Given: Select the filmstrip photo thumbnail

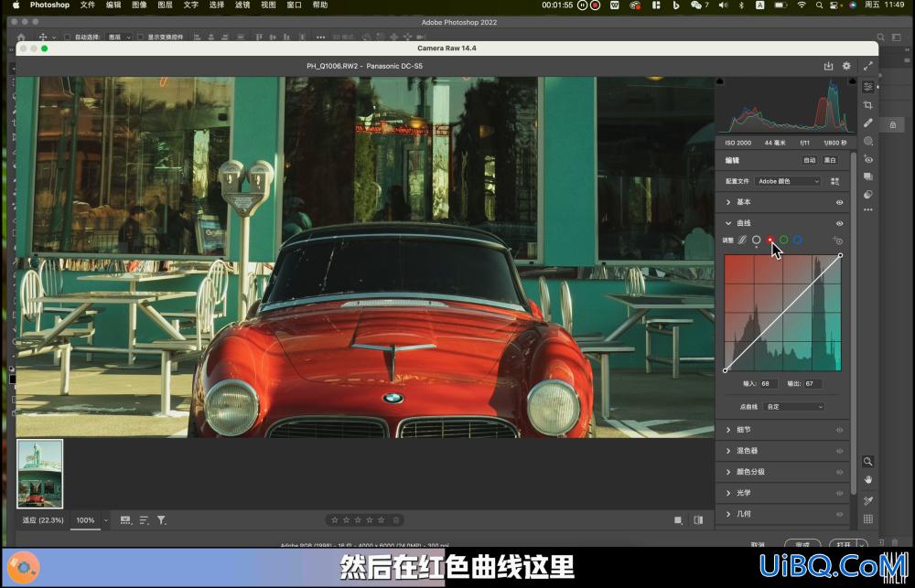Looking at the screenshot, I should pos(39,474).
